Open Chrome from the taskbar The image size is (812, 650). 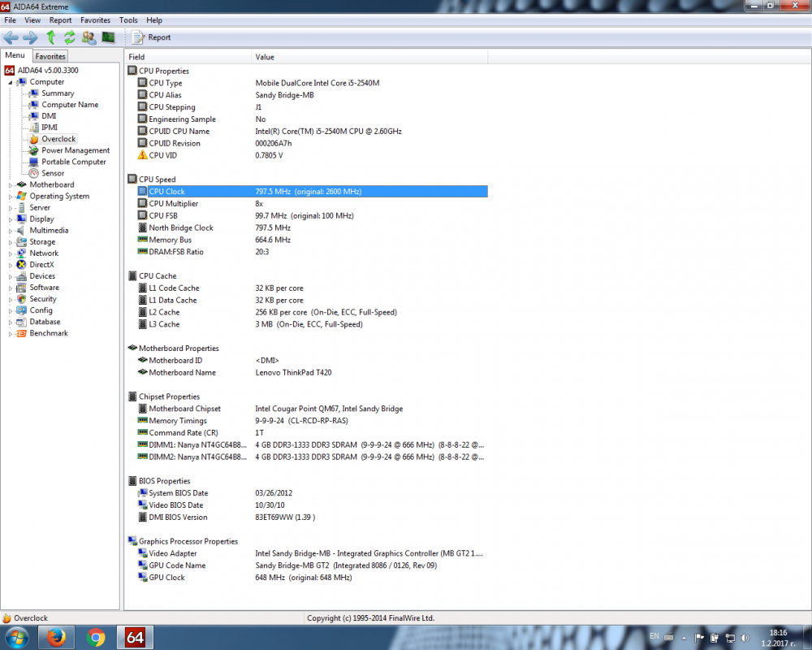coord(95,637)
